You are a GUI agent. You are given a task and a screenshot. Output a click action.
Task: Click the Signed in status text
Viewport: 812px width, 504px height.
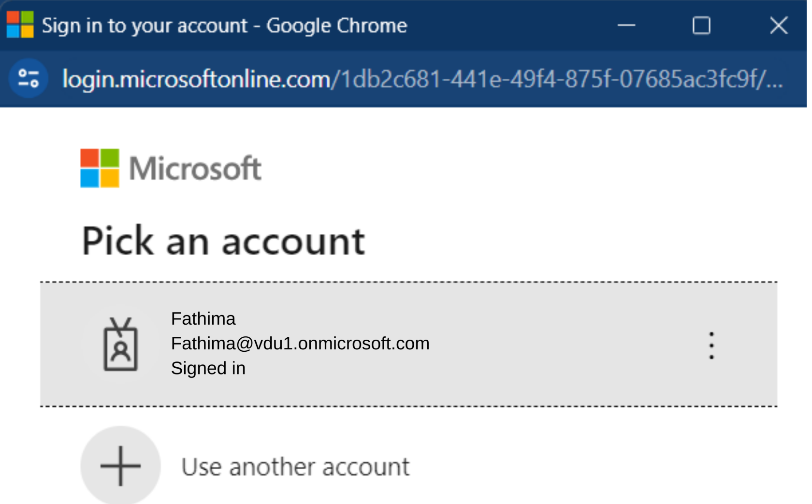coord(208,368)
